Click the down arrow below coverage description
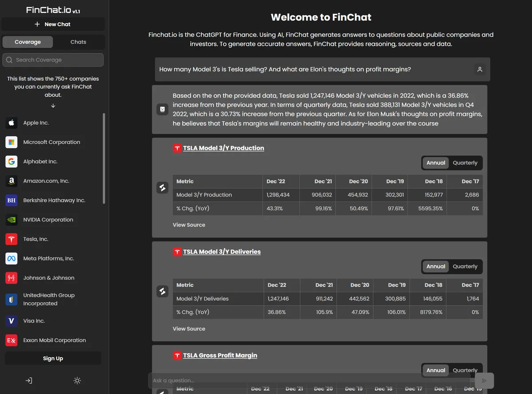532x394 pixels. tap(53, 106)
